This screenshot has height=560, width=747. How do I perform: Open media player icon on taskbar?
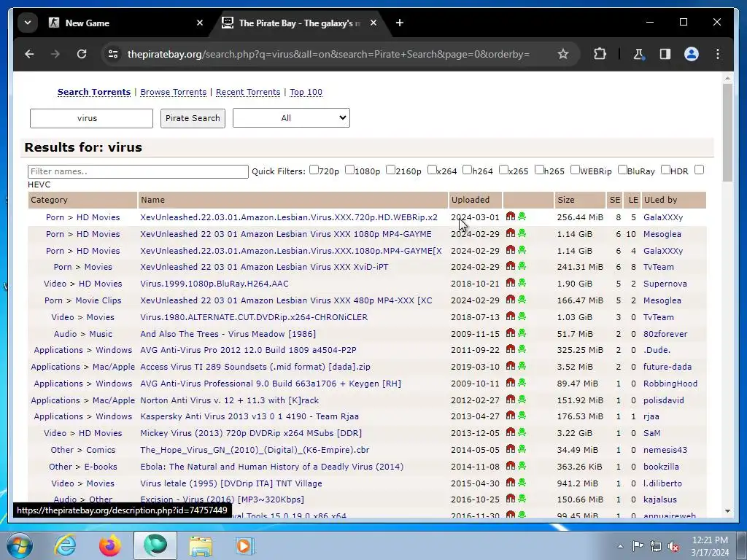[245, 545]
